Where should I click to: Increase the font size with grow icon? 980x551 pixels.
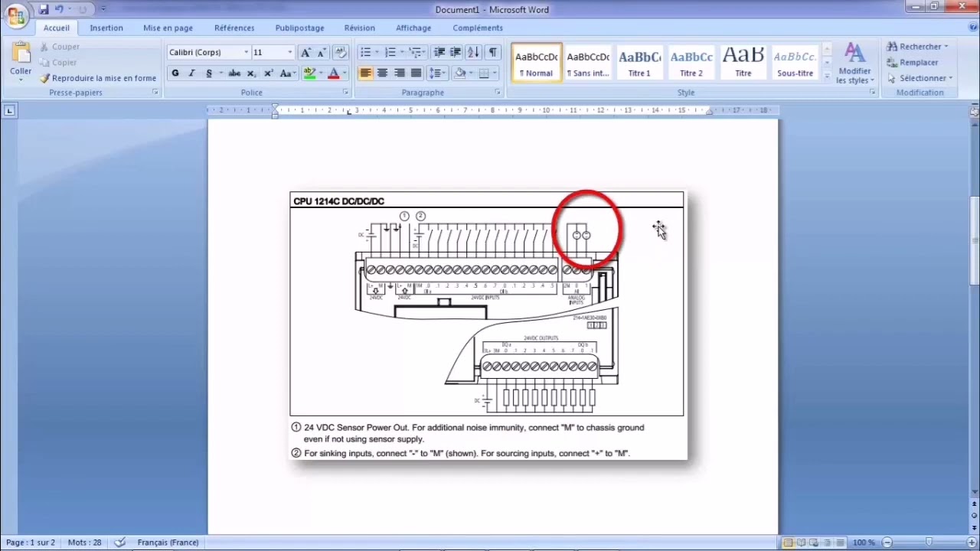pos(305,52)
